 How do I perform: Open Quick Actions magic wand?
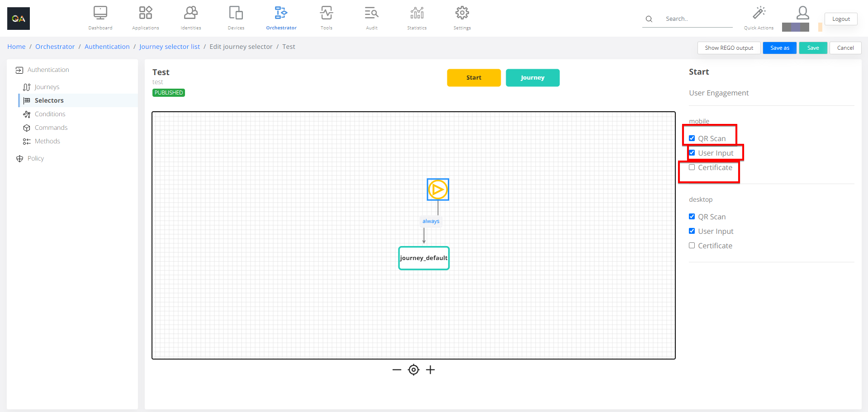pyautogui.click(x=759, y=13)
